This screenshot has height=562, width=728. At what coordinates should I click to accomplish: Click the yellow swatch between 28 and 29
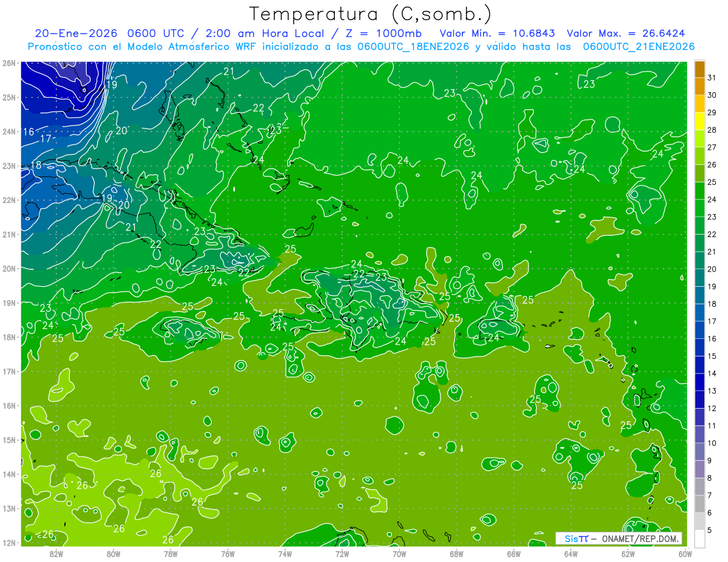pos(699,121)
